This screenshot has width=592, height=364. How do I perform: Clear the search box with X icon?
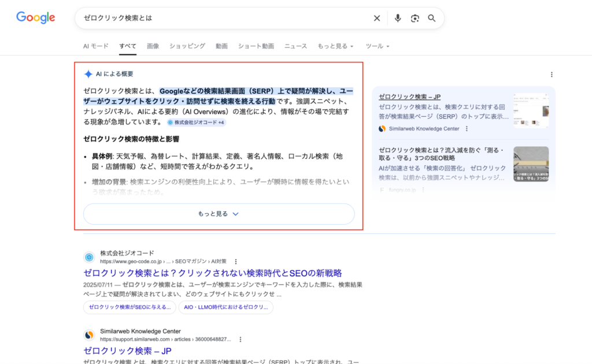pos(377,18)
